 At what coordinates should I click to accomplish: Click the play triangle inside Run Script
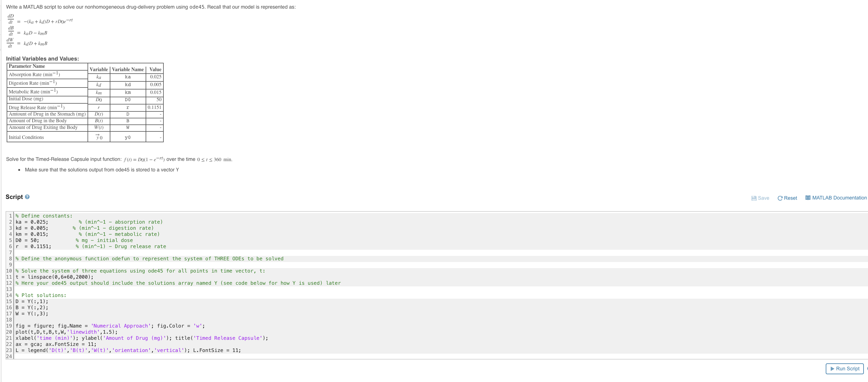tap(832, 368)
